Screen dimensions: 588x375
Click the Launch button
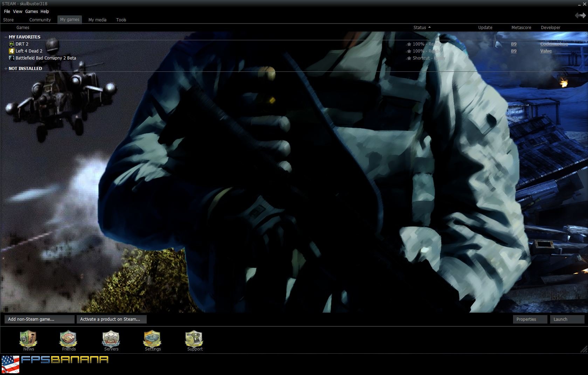tap(567, 319)
